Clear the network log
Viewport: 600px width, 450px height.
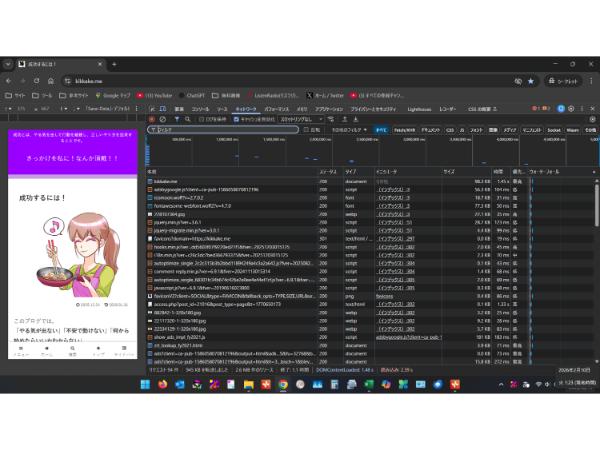point(163,119)
